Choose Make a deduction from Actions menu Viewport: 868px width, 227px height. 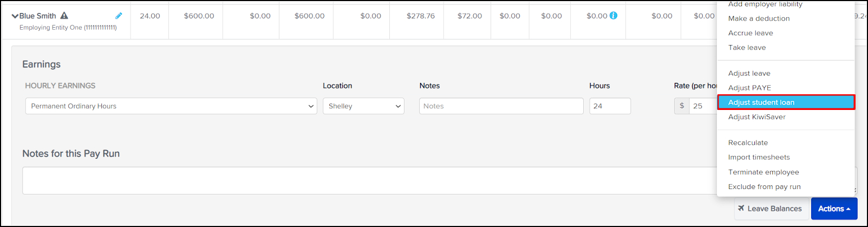pyautogui.click(x=759, y=18)
